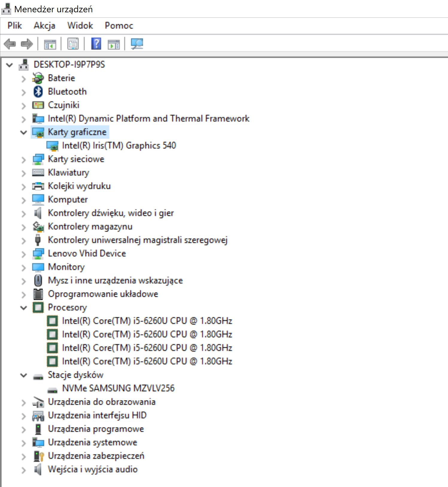Select the NVMe SAMSUNG MZVLV256 drive

[x=118, y=388]
